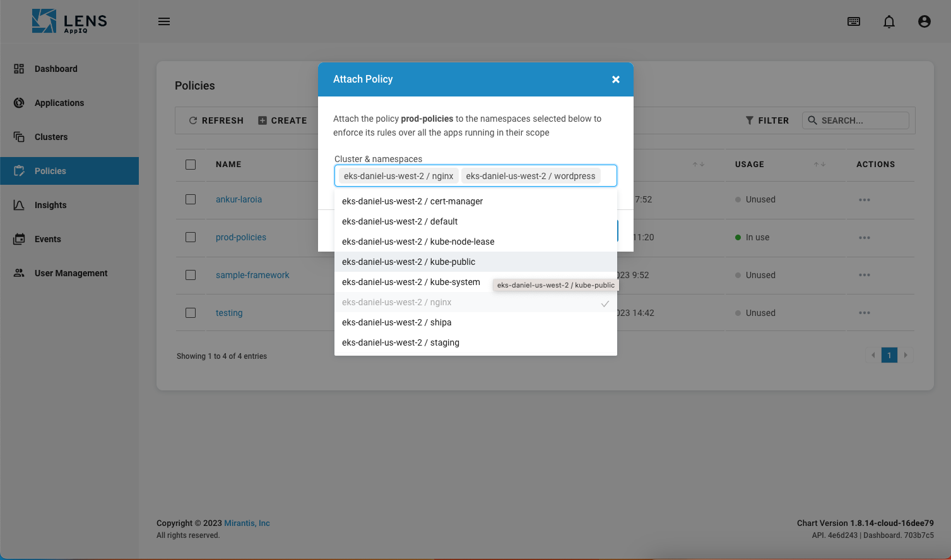951x560 pixels.
Task: Open the ankur-laroia policy link
Action: point(239,199)
